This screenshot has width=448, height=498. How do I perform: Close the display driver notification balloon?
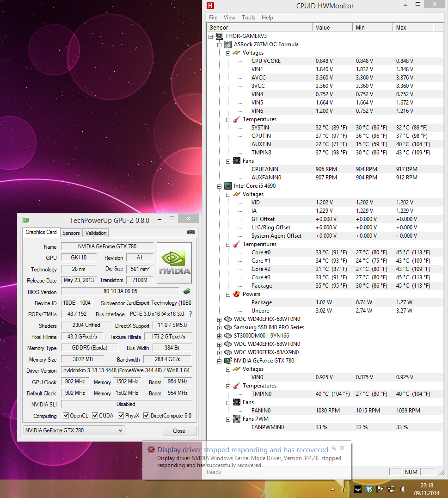[342, 448]
